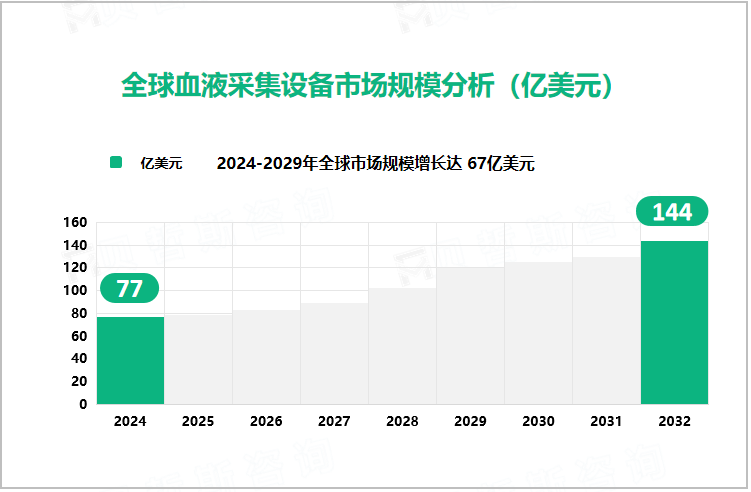Click the y-axis value 0
Screen dimensions: 751x492
point(83,404)
